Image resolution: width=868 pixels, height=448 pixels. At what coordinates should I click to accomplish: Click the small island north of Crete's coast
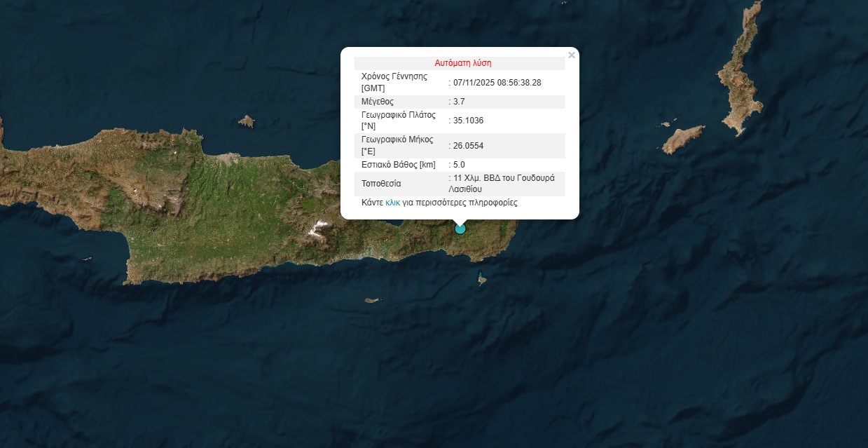point(246,122)
